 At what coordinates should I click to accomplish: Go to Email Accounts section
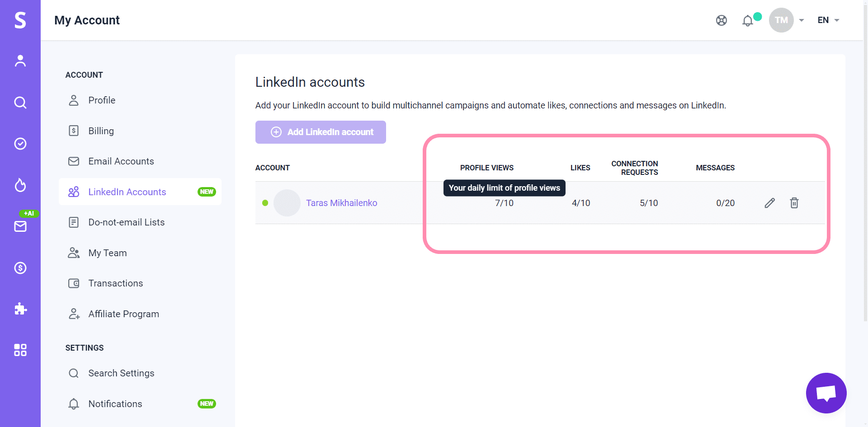coord(121,161)
